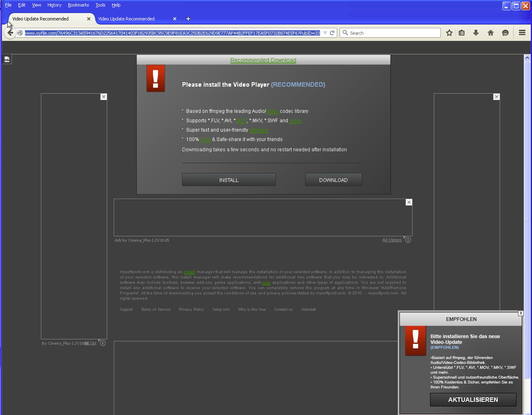The image size is (532, 415).
Task: Bookmark this page with the star icon
Action: [x=449, y=33]
